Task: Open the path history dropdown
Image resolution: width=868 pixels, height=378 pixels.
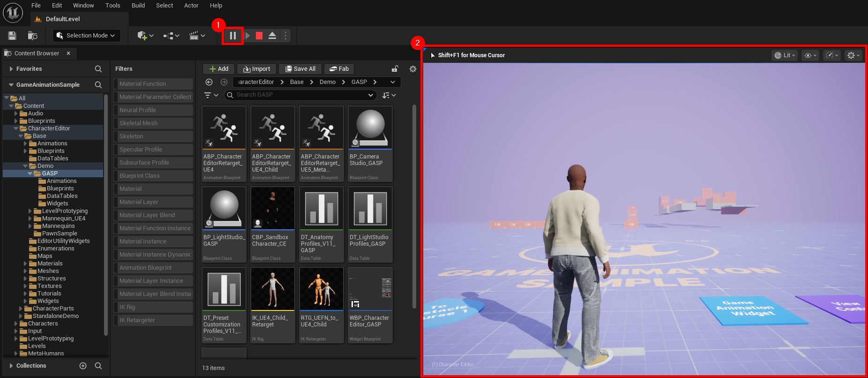Action: (393, 82)
